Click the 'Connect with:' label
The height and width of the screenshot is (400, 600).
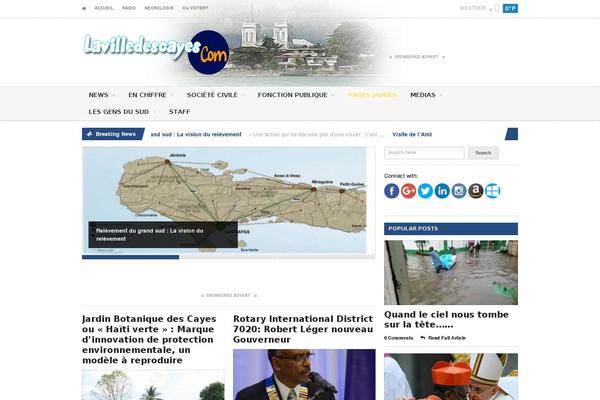(401, 176)
